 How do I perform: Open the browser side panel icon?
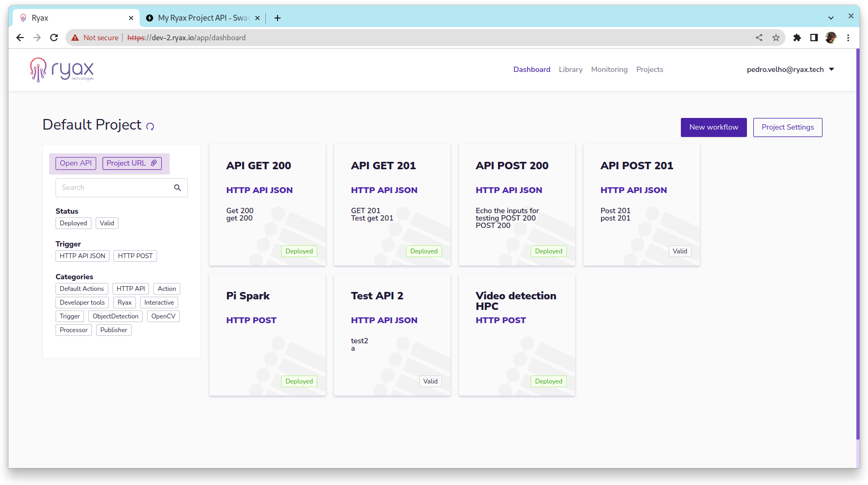click(814, 38)
